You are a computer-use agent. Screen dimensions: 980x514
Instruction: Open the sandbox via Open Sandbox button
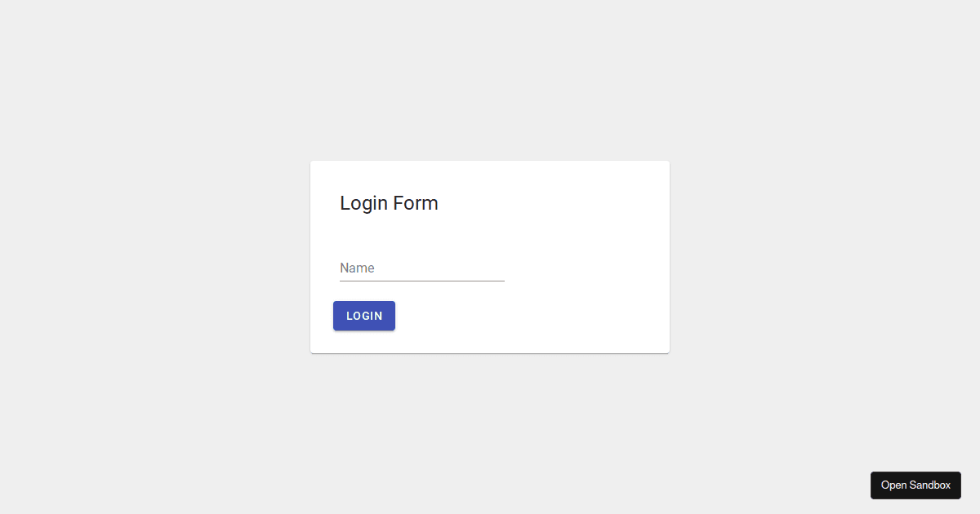pos(915,485)
